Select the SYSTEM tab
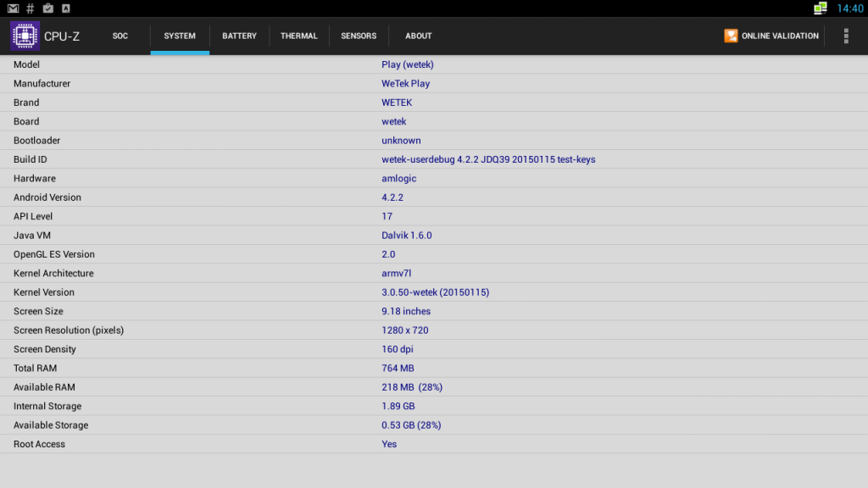This screenshot has width=868, height=488. click(x=180, y=36)
